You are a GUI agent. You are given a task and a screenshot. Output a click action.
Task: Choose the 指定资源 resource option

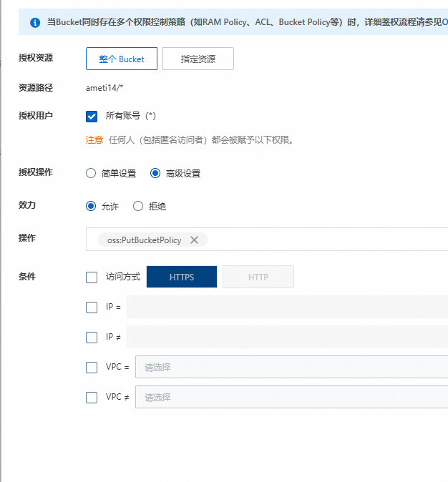198,59
